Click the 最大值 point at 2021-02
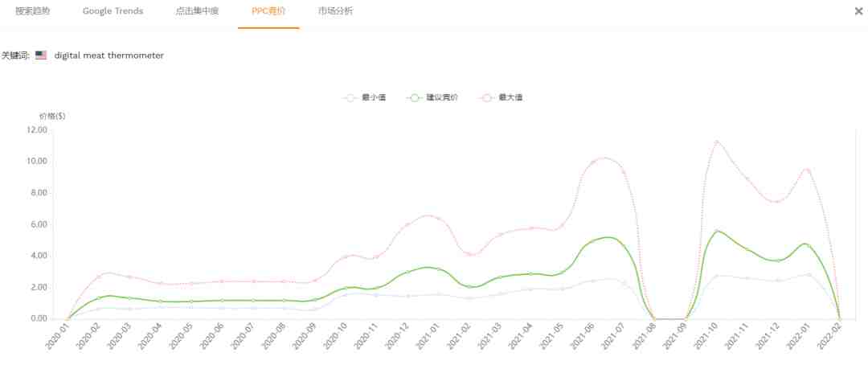This screenshot has width=868, height=365. pyautogui.click(x=469, y=254)
